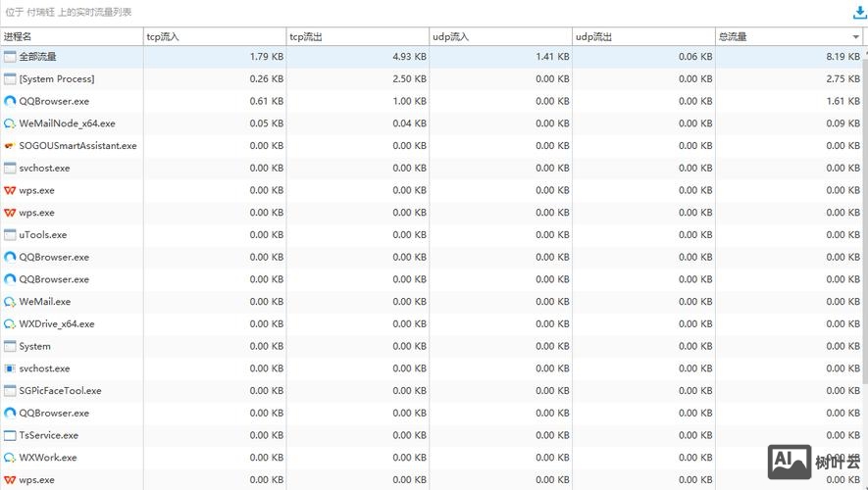Open the 总流量 column sort dropdown arrow
This screenshot has height=490, width=868.
point(856,37)
